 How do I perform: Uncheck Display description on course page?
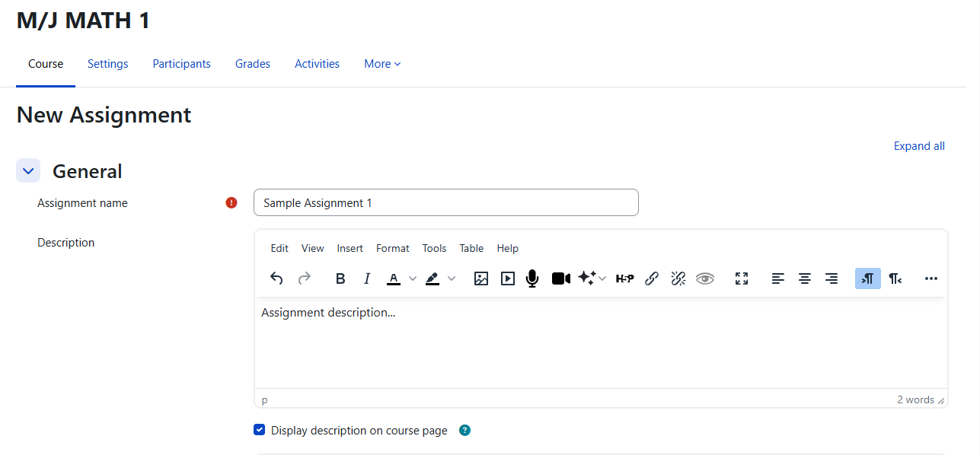[260, 430]
